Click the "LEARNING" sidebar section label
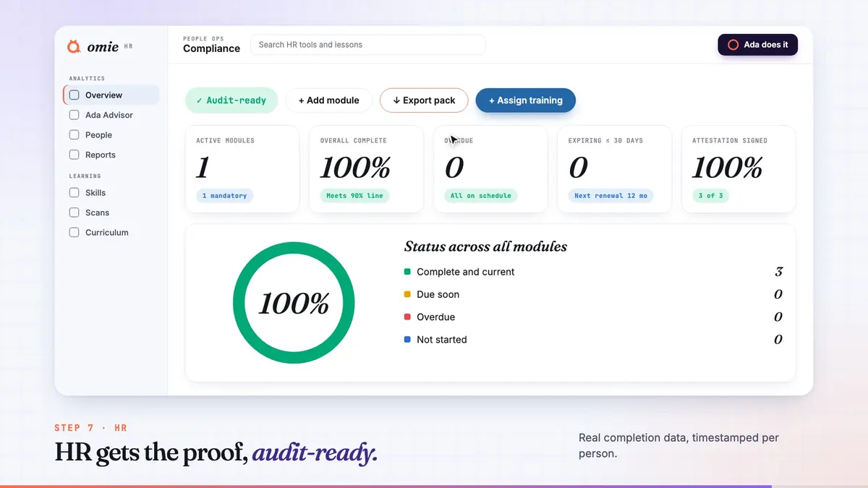This screenshot has height=488, width=868. click(x=85, y=176)
